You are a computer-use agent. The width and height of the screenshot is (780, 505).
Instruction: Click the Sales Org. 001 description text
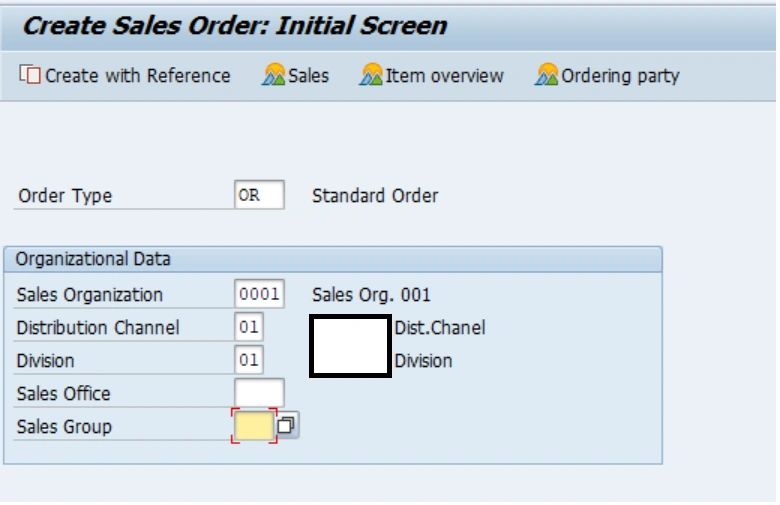(371, 295)
